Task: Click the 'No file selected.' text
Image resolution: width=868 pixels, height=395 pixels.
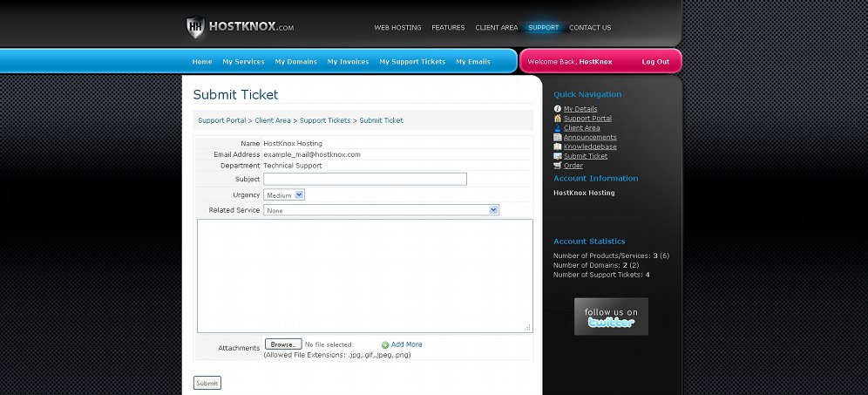Action: [x=329, y=344]
